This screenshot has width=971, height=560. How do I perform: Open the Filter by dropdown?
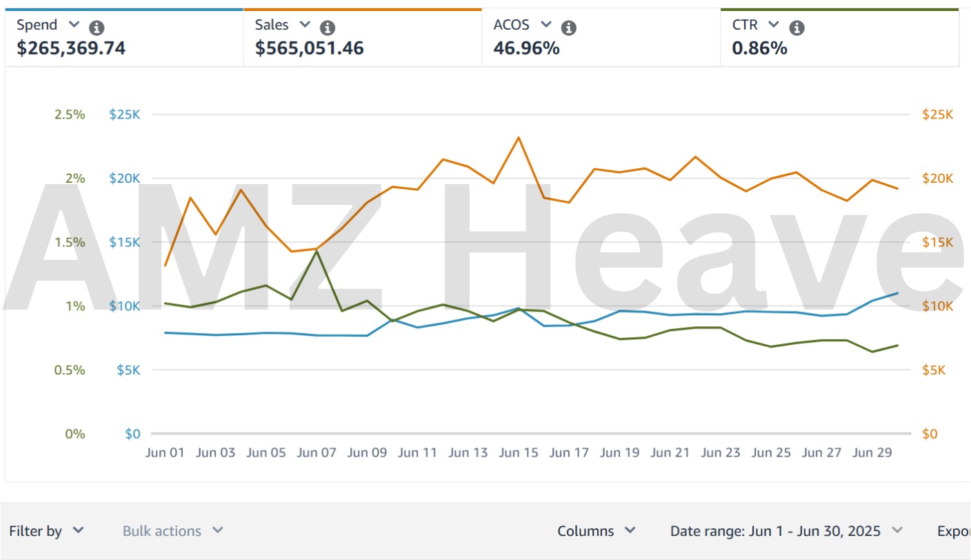[x=46, y=531]
